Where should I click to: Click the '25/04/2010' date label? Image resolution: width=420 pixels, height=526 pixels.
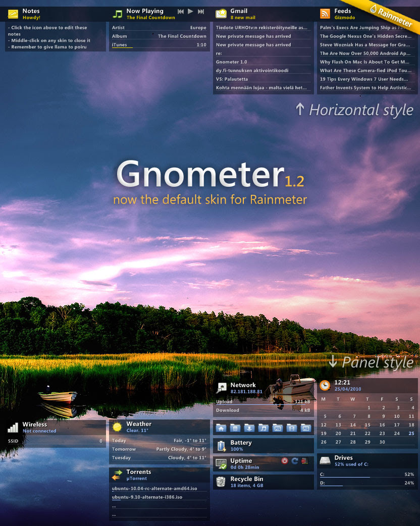347,389
